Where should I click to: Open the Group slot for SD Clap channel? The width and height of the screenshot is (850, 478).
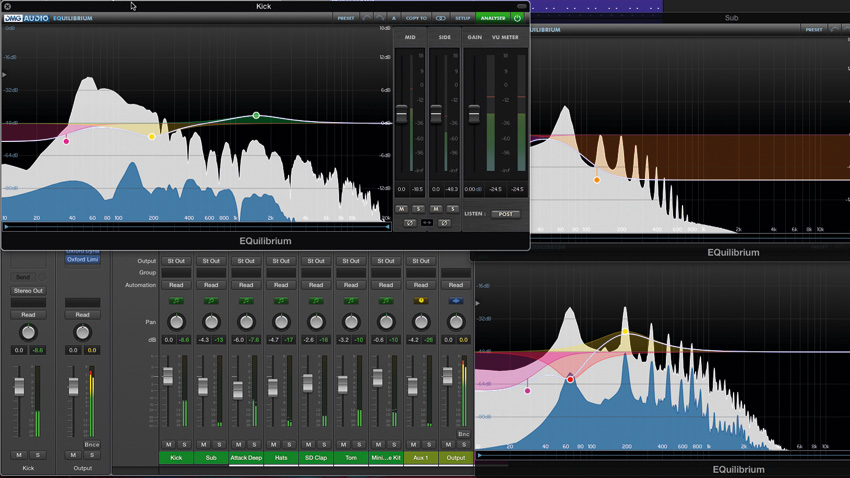[x=316, y=273]
